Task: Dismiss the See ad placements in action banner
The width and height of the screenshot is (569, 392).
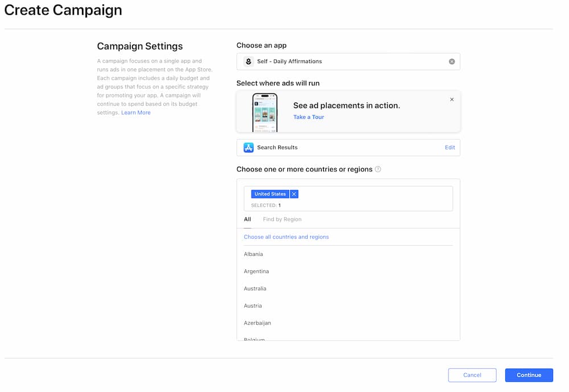Action: 452,99
